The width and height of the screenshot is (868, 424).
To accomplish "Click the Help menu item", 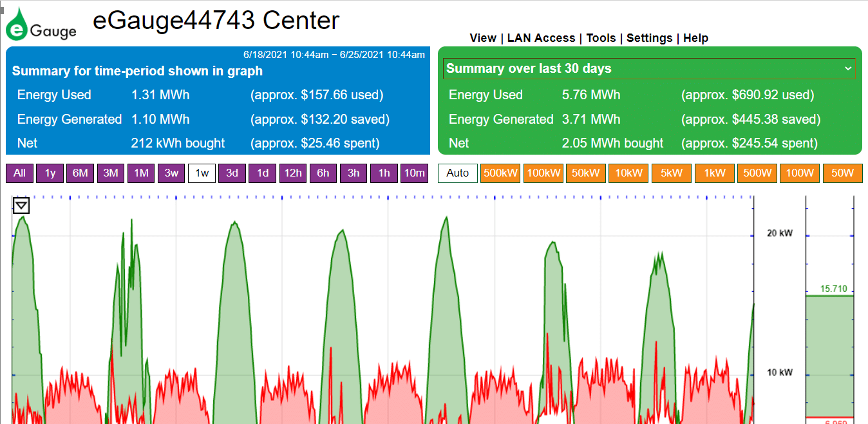I will click(695, 38).
